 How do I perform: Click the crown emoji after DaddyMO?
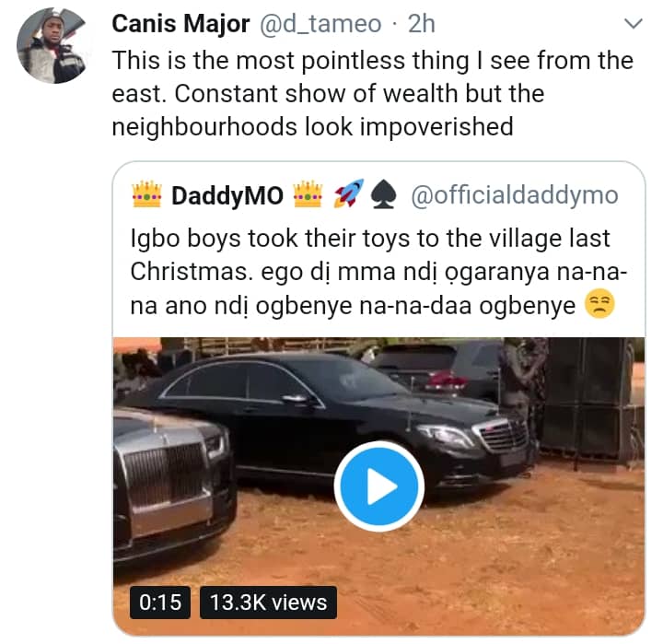point(308,195)
